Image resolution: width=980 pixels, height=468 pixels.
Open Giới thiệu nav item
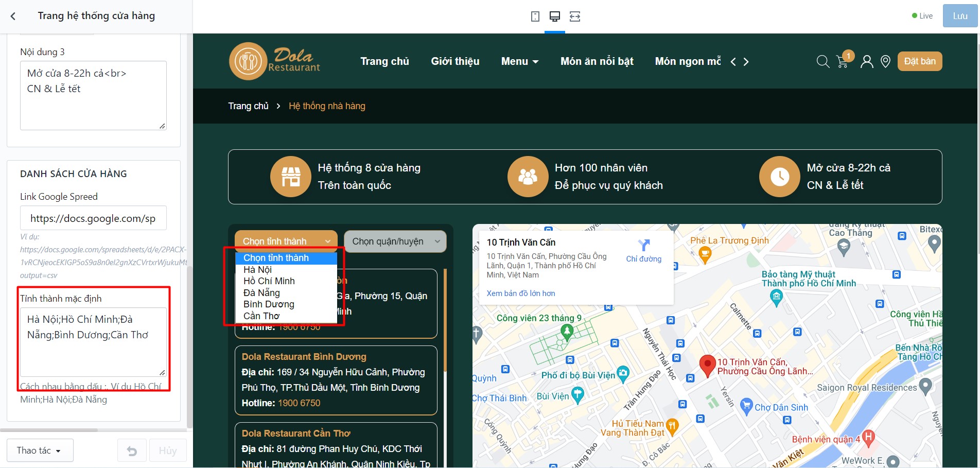pos(455,61)
